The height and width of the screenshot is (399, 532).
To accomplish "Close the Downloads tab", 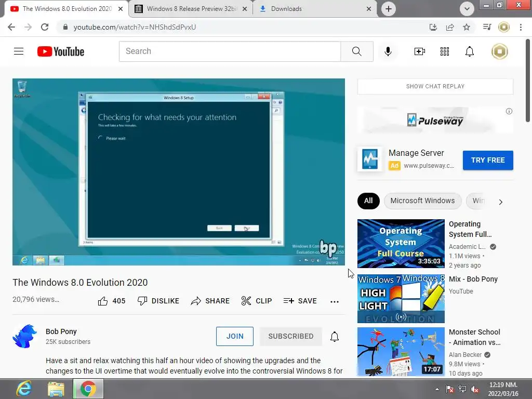I will pos(369,9).
